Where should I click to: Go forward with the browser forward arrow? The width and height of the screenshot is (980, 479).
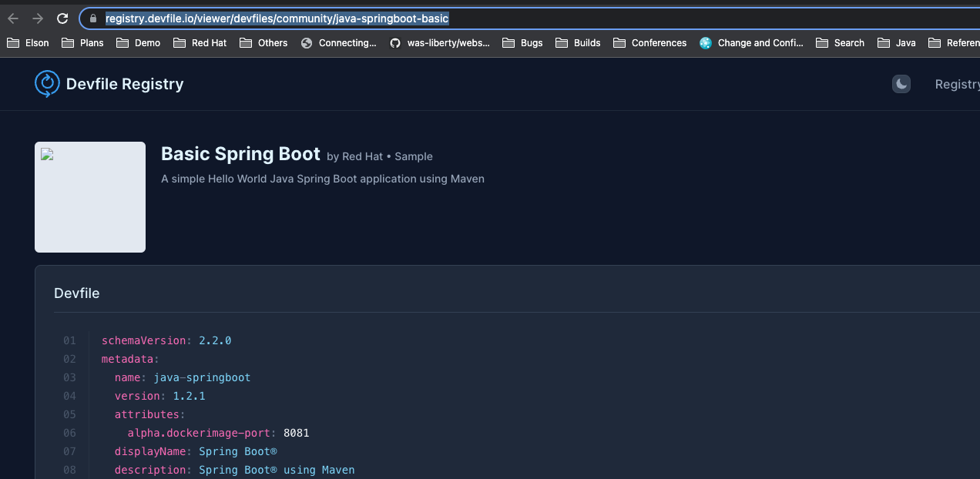click(x=38, y=18)
